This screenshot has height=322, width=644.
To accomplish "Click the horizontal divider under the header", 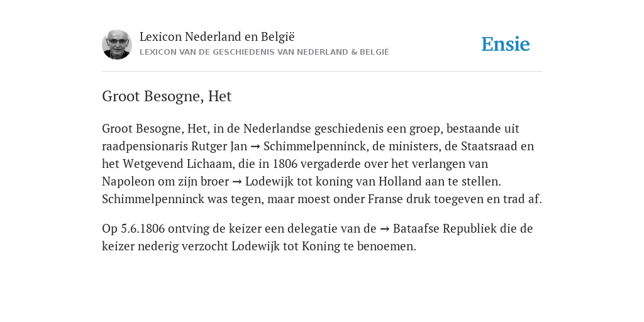I will click(322, 72).
